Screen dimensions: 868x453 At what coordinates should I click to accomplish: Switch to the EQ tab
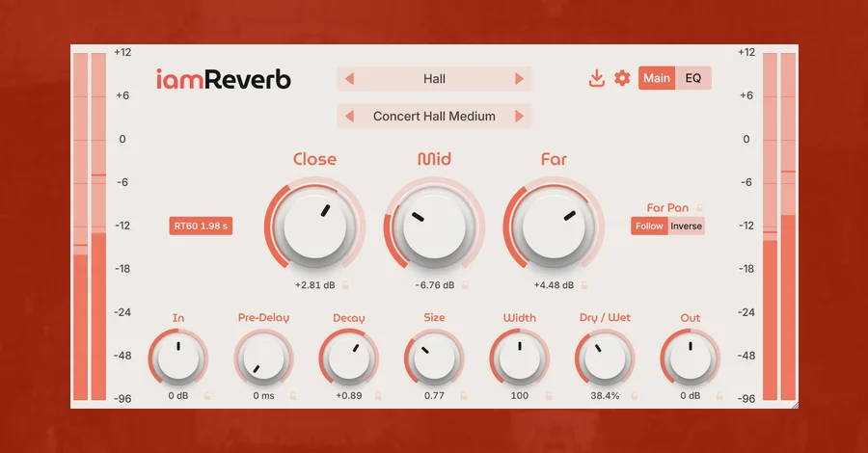coord(693,78)
